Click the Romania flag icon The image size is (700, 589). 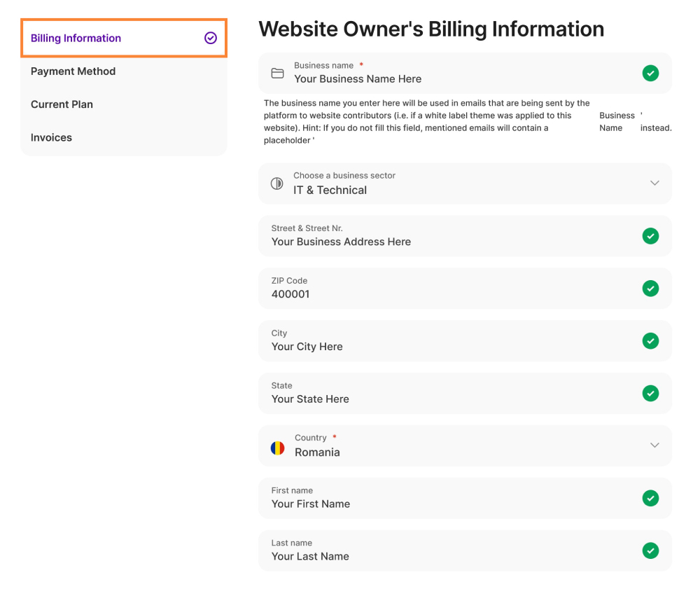click(x=278, y=446)
